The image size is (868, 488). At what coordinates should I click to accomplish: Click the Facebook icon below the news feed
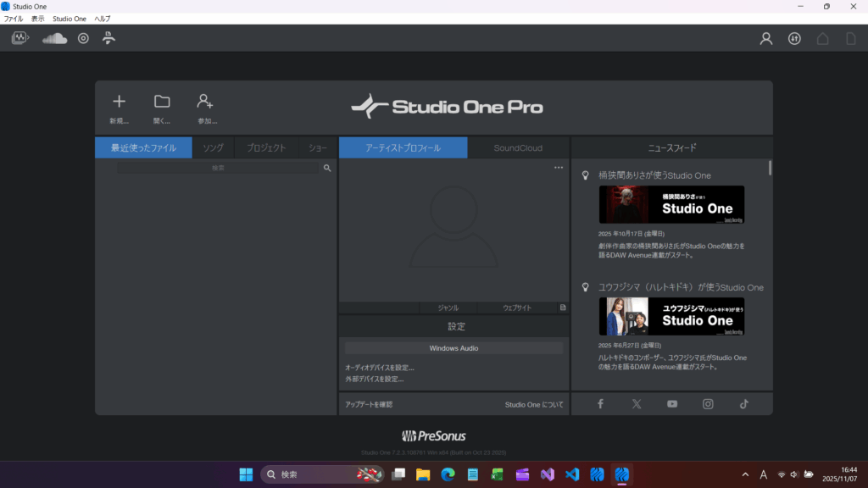(600, 404)
